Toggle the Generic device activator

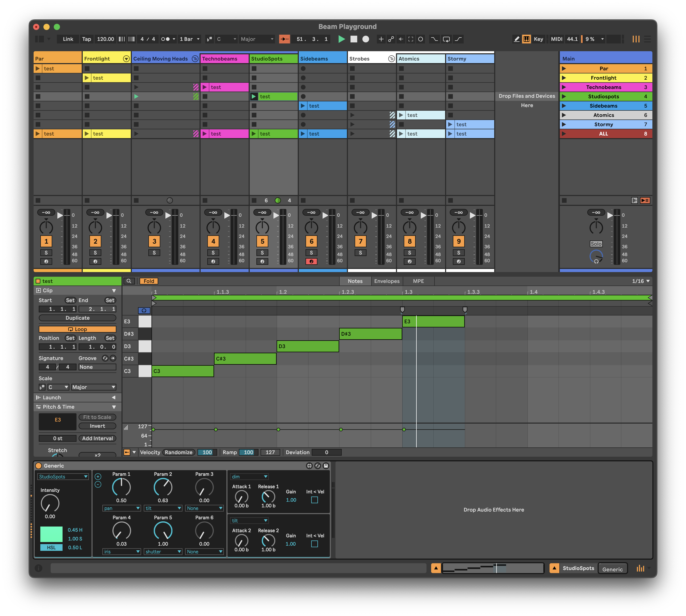click(x=39, y=466)
